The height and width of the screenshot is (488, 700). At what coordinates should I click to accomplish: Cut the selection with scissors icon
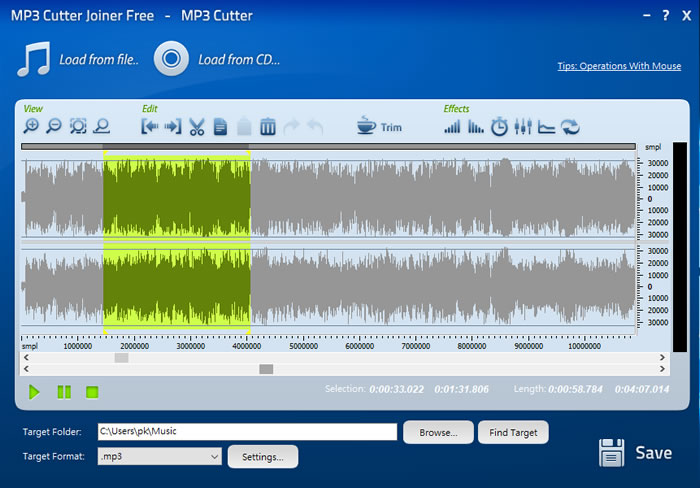click(x=196, y=127)
